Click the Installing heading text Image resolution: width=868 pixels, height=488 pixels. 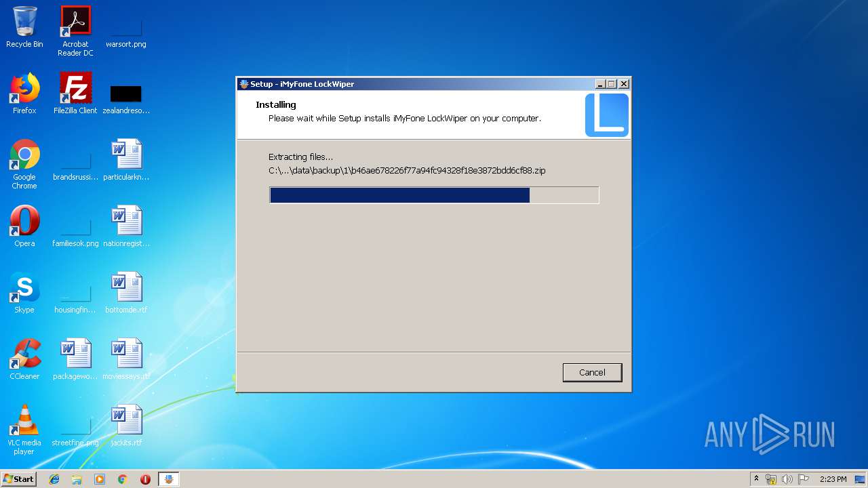pos(276,104)
